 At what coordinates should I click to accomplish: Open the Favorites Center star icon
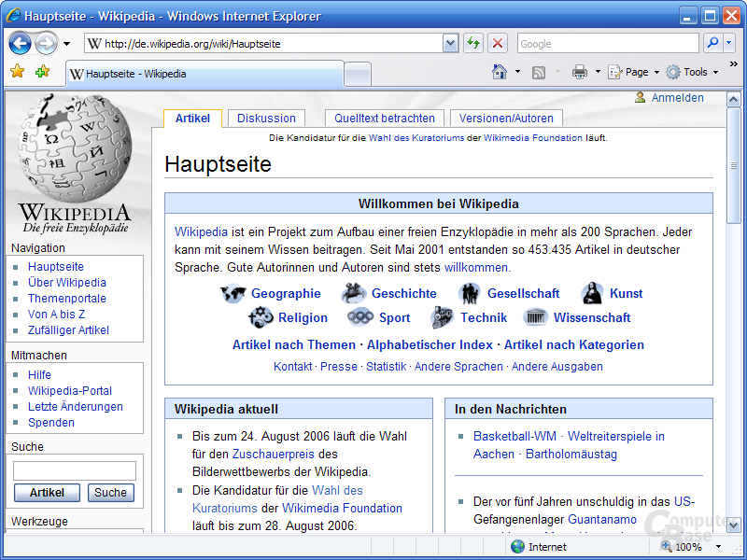[17, 72]
